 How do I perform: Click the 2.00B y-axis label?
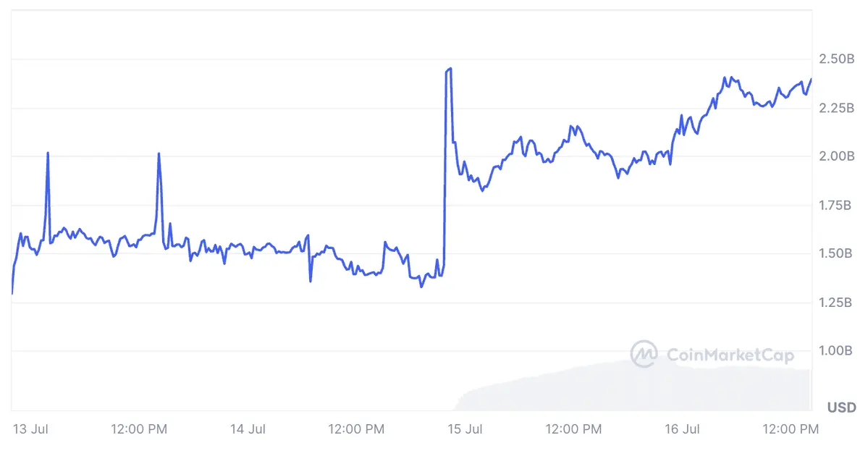836,156
